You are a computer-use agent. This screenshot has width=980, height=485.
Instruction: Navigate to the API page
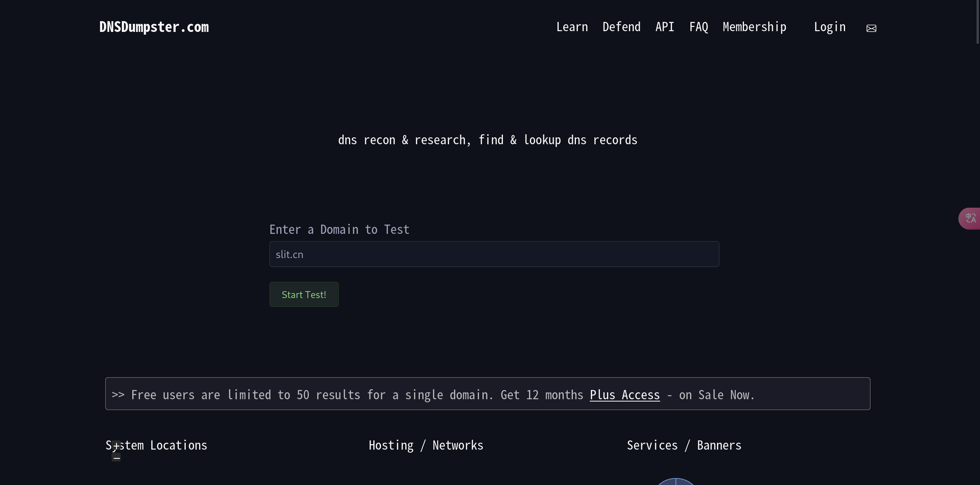(664, 27)
